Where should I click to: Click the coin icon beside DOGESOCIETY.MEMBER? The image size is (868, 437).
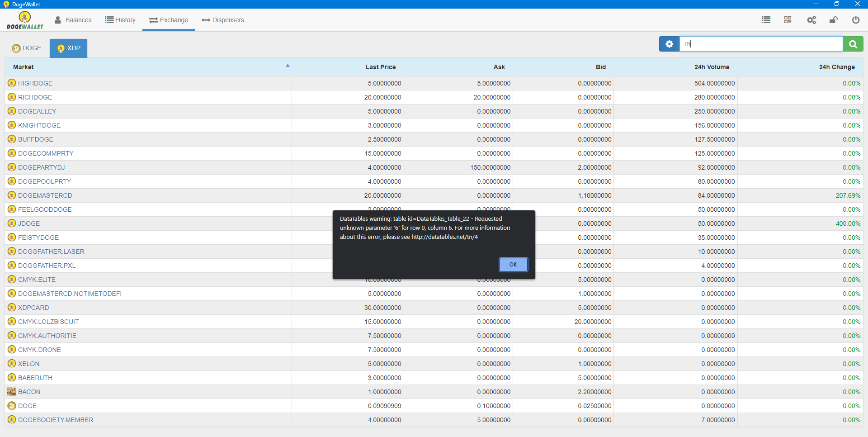12,420
